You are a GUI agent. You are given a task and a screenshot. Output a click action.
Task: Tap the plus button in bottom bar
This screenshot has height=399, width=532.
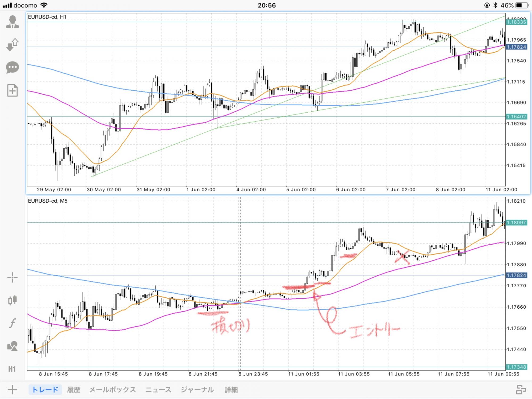pyautogui.click(x=12, y=390)
